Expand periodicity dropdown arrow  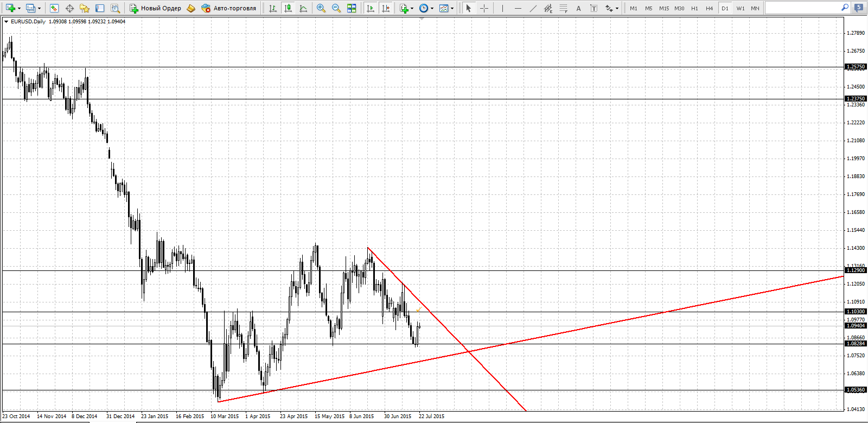click(x=432, y=8)
